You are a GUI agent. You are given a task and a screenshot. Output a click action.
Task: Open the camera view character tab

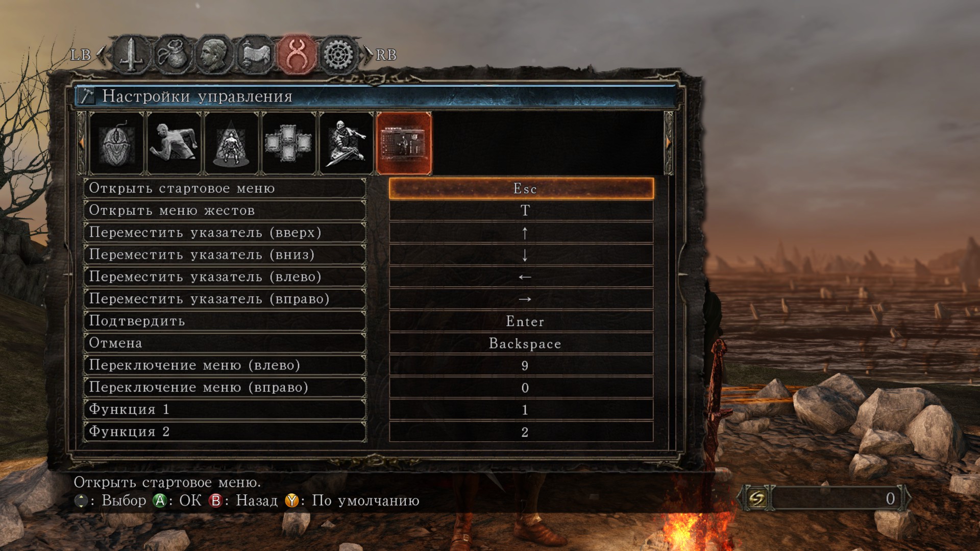click(x=231, y=143)
